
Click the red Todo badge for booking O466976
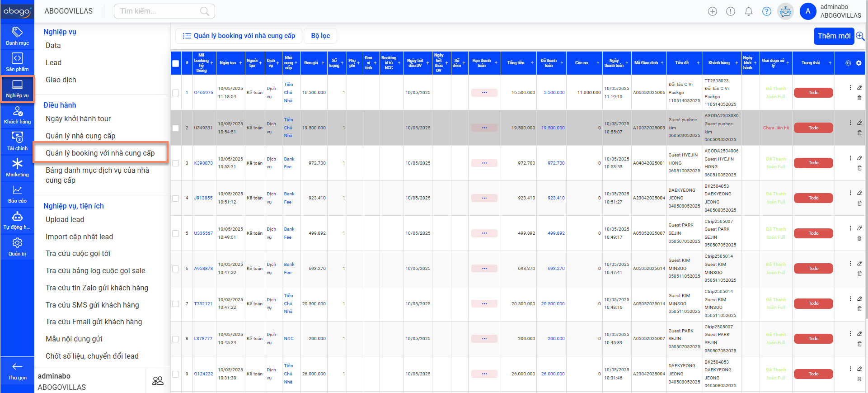click(x=813, y=93)
